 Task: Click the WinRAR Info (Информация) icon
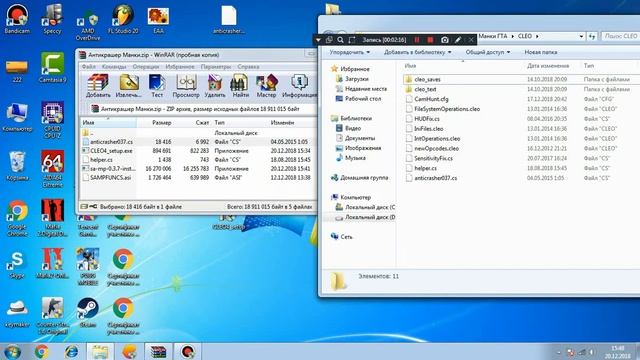coord(299,86)
